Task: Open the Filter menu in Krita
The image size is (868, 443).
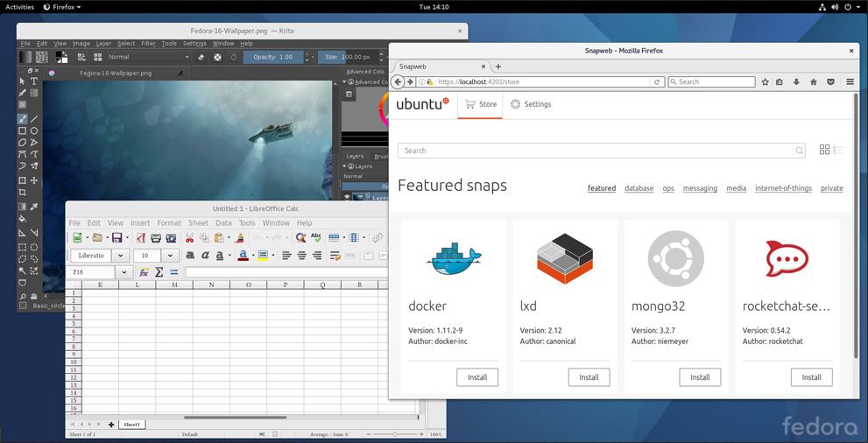Action: [148, 43]
